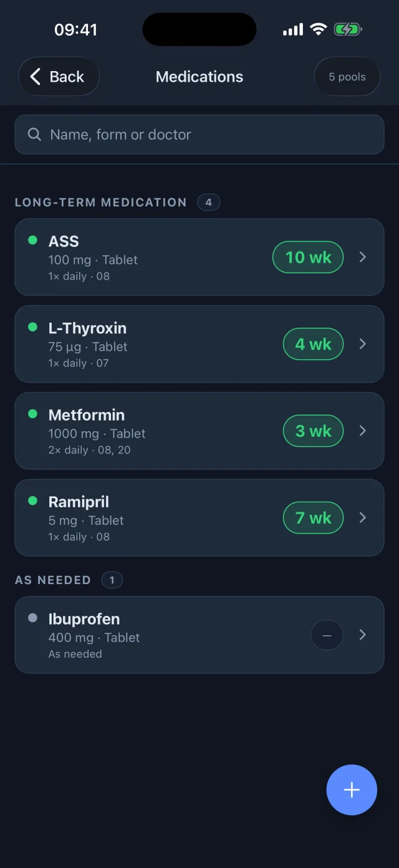Tap the Wi-Fi icon in status bar

click(319, 29)
